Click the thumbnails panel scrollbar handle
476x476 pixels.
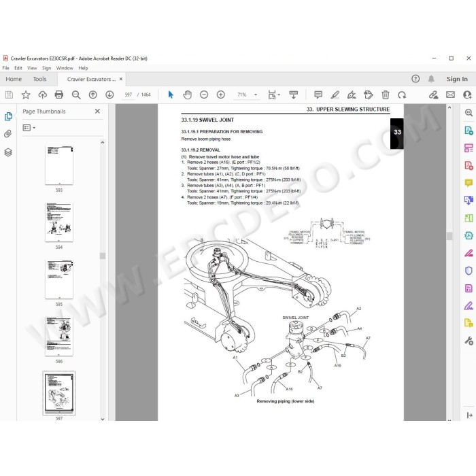[103, 256]
